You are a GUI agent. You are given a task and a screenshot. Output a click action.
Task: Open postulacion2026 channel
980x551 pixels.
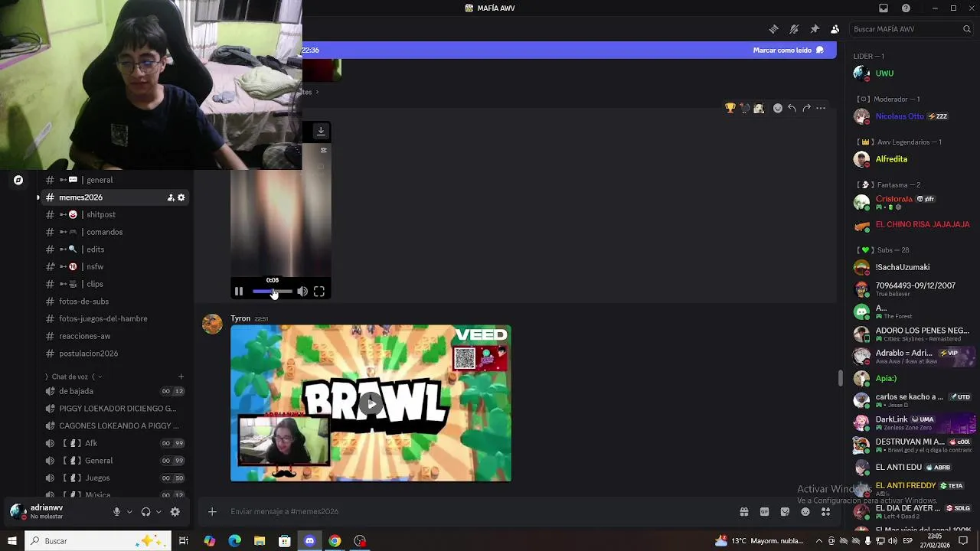click(115, 354)
